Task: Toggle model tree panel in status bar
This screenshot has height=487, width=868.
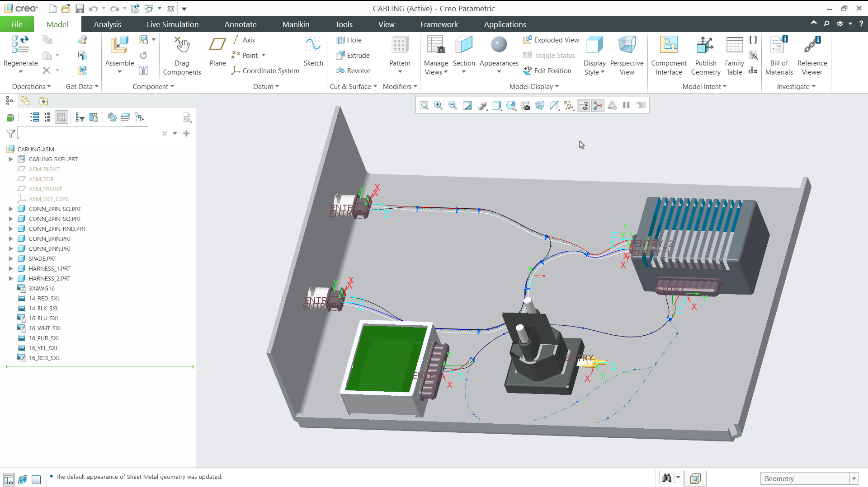Action: click(9, 479)
